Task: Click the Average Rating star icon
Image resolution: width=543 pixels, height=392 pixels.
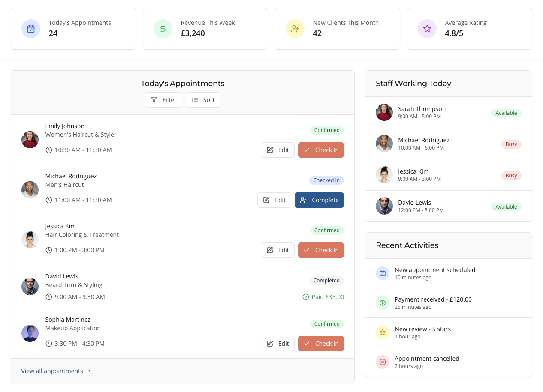Action: pos(427,29)
